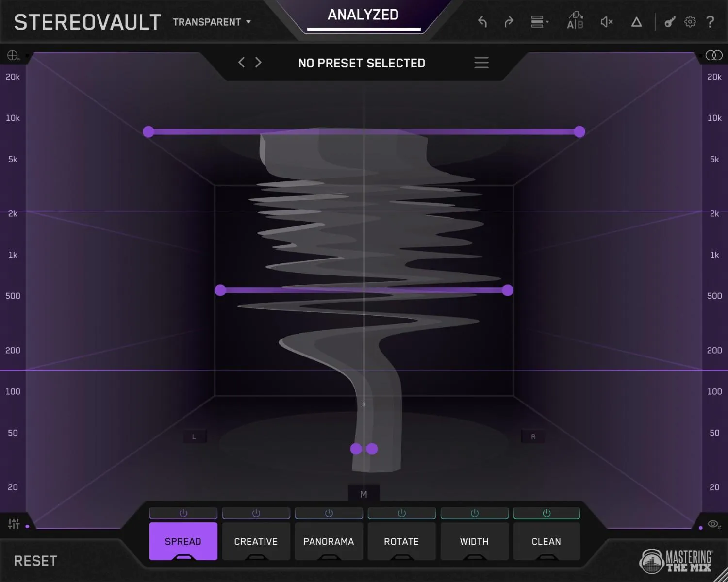
Task: Click the ANALYZED status button
Action: pos(364,15)
